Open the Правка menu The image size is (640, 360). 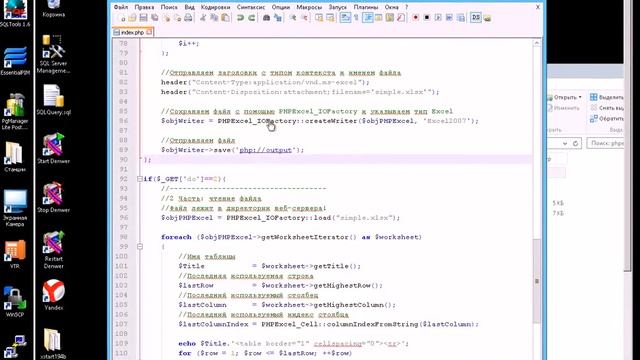click(x=144, y=7)
